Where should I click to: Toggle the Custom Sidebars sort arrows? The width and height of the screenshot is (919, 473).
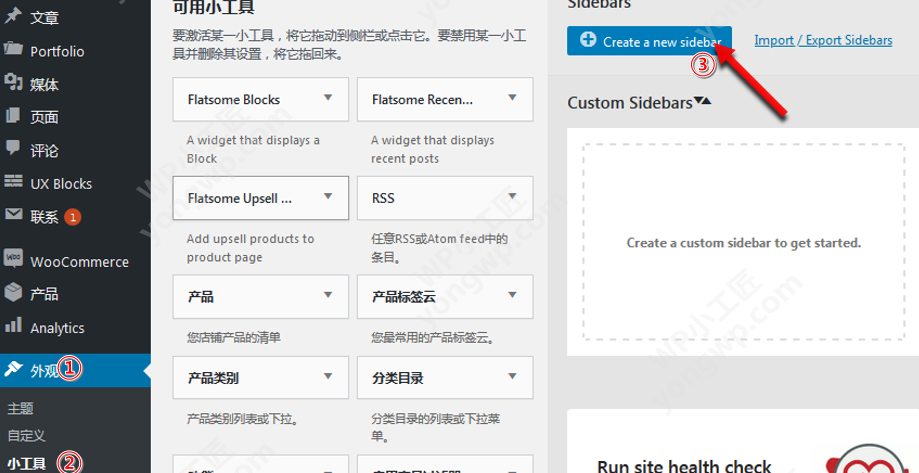[703, 101]
